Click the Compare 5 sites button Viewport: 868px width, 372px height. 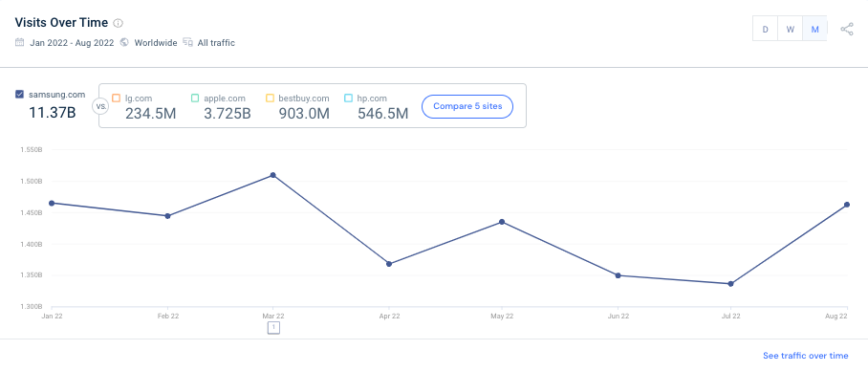[467, 106]
